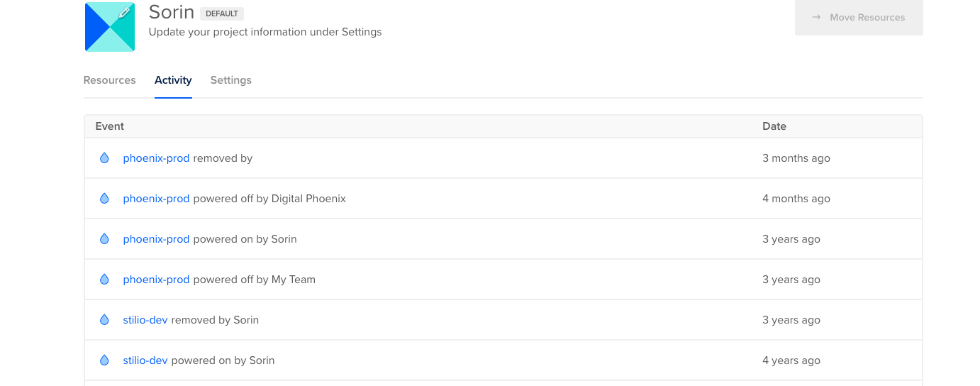Follow stilio-dev link in powered on row
The width and height of the screenshot is (980, 386).
pos(145,360)
